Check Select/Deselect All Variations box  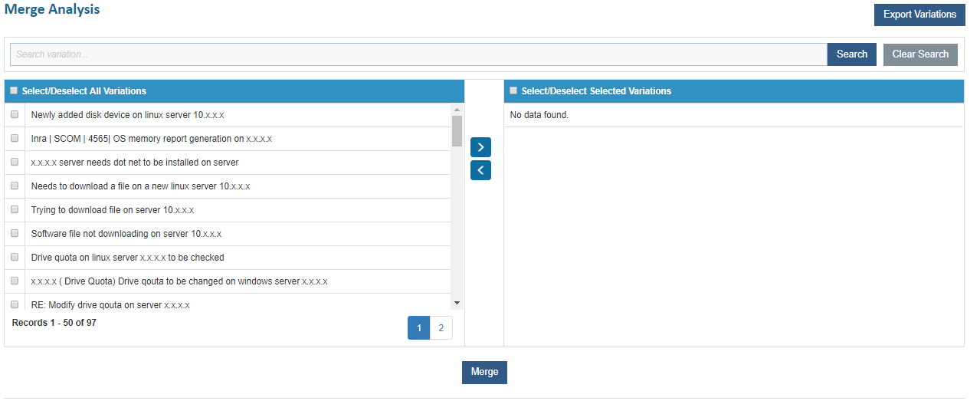click(x=14, y=90)
